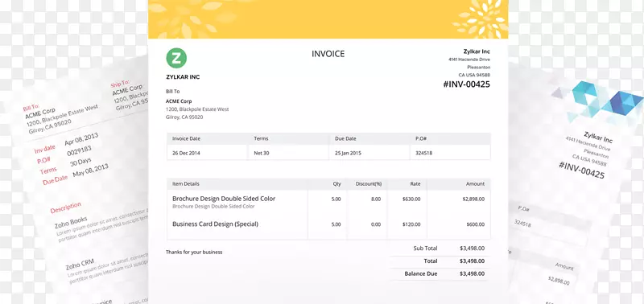Click the Sub Total label

425,249
